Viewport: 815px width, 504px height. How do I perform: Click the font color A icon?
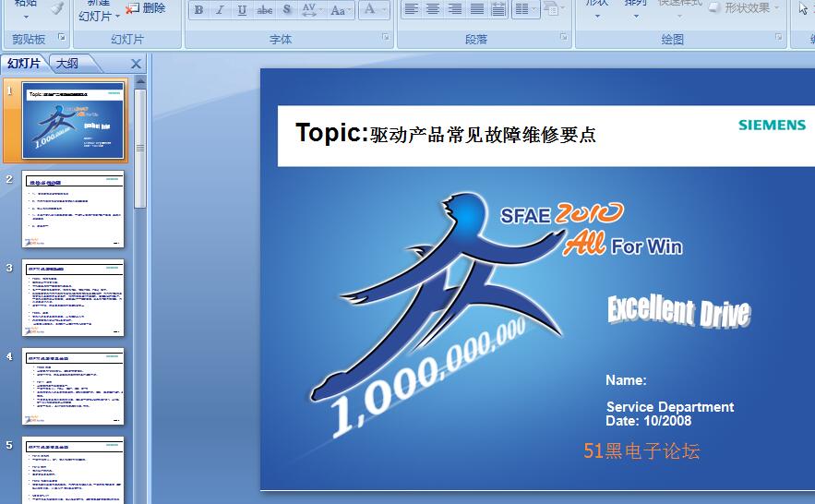click(x=369, y=9)
